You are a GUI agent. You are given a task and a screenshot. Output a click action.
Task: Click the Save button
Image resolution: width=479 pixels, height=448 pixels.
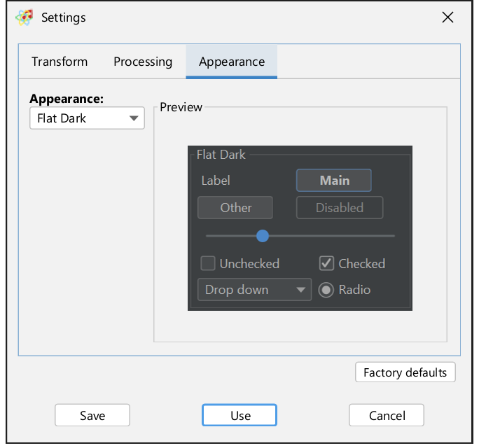[92, 415]
